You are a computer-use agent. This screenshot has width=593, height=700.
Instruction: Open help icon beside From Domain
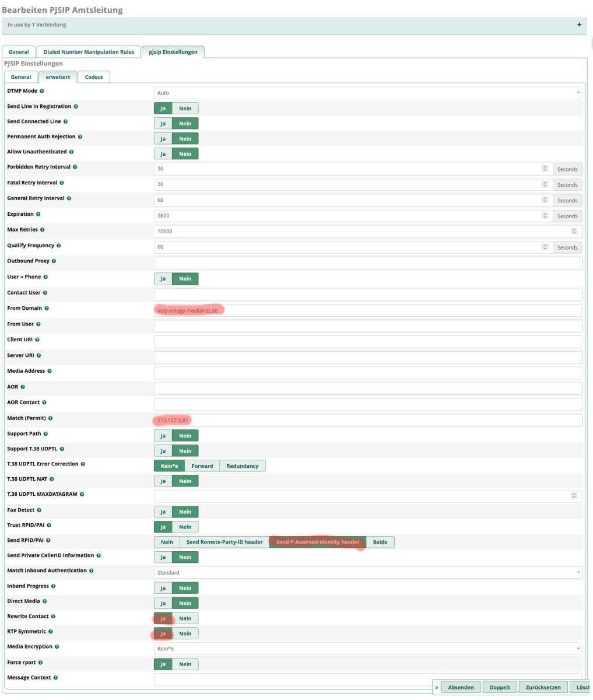47,308
